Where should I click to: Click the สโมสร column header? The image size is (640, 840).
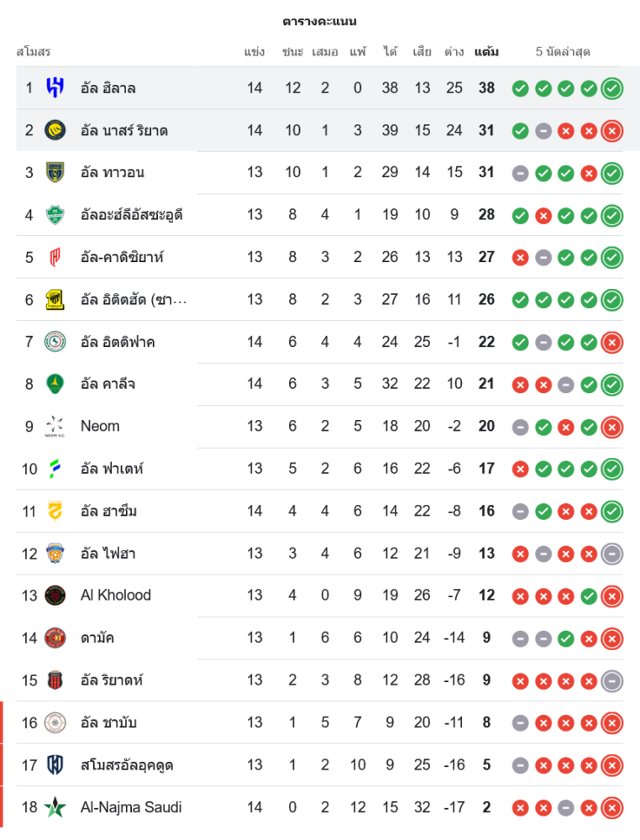(x=34, y=52)
